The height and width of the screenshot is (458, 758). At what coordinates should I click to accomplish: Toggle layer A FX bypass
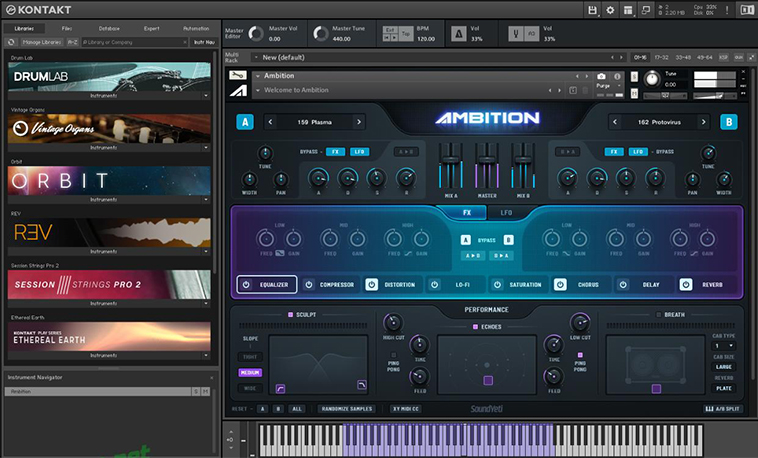(x=335, y=152)
